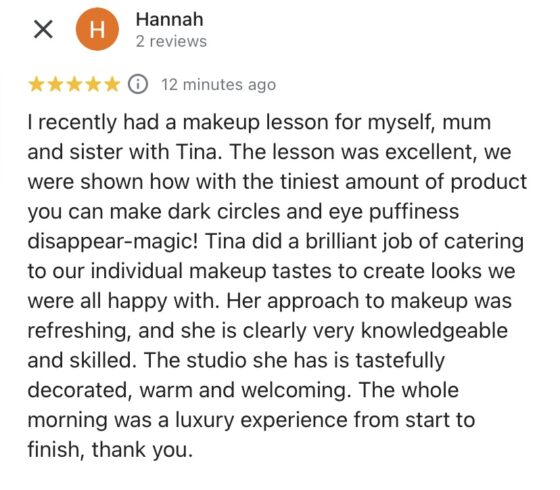560x490 pixels.
Task: View Hannah's 2 reviews link
Action: pos(171,41)
